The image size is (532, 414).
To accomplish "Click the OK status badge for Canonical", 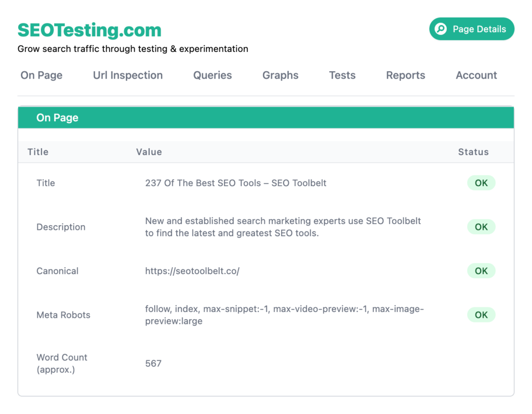I will [481, 271].
